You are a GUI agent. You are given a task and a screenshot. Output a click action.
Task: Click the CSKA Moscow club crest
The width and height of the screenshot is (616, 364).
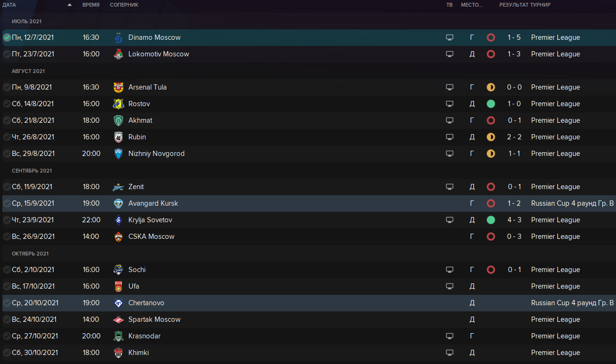point(118,237)
